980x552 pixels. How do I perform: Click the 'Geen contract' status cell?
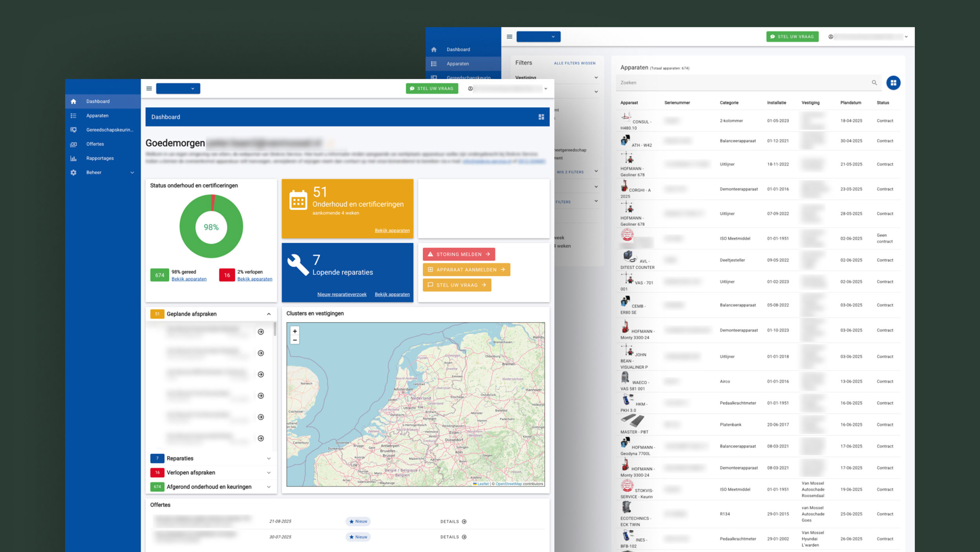(x=885, y=238)
